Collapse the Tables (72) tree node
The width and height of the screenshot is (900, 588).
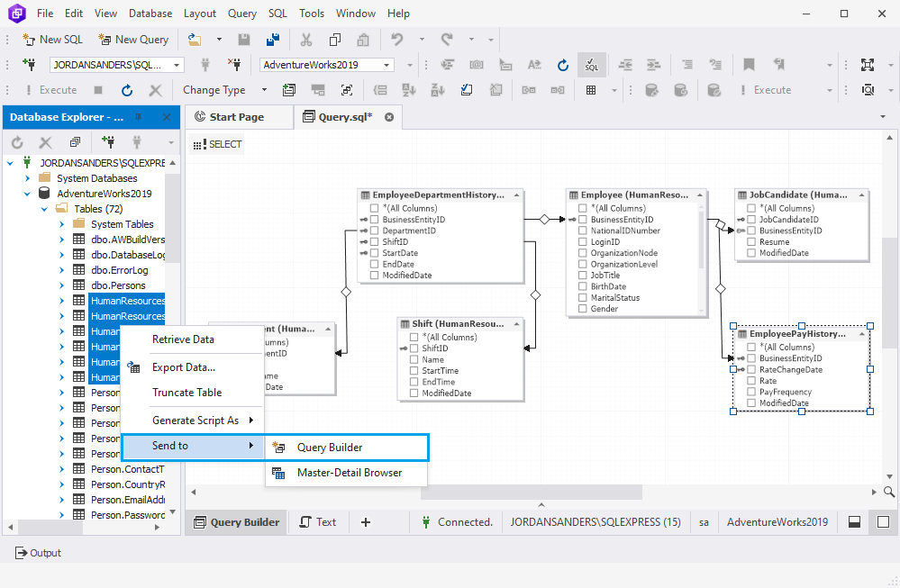coord(43,209)
